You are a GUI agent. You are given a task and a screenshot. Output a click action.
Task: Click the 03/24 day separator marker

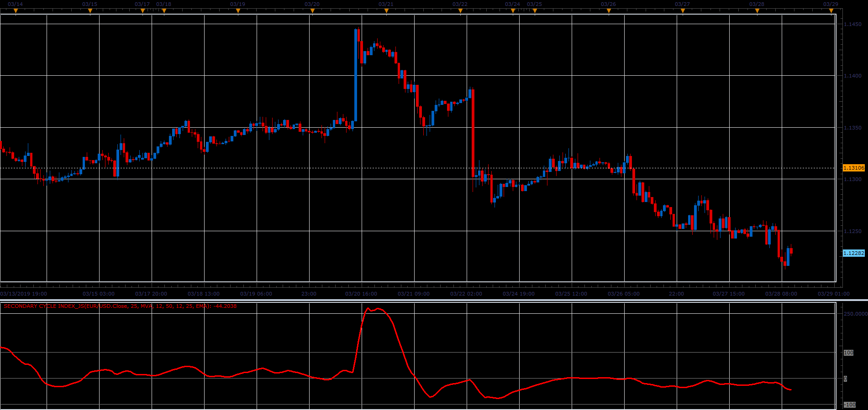(513, 11)
